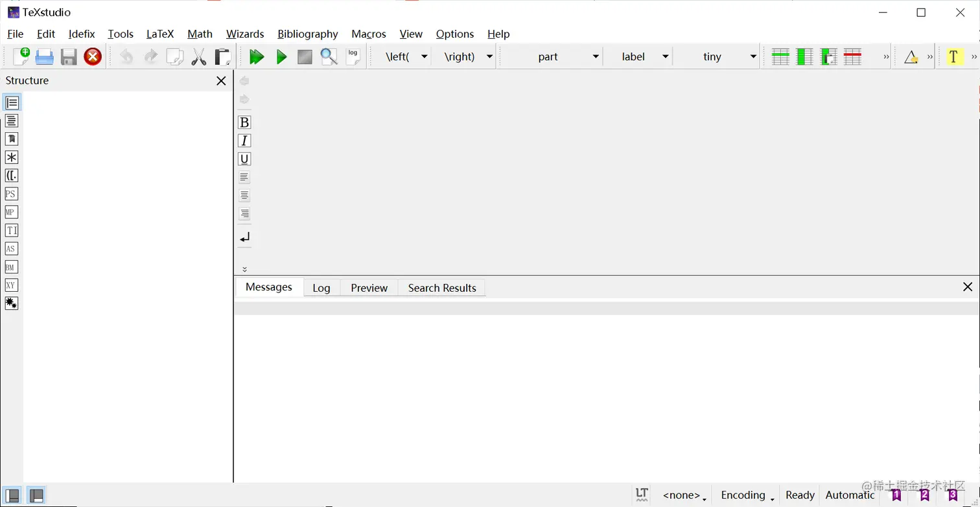Paste using the clipboard icon
This screenshot has height=507, width=980.
tap(223, 57)
